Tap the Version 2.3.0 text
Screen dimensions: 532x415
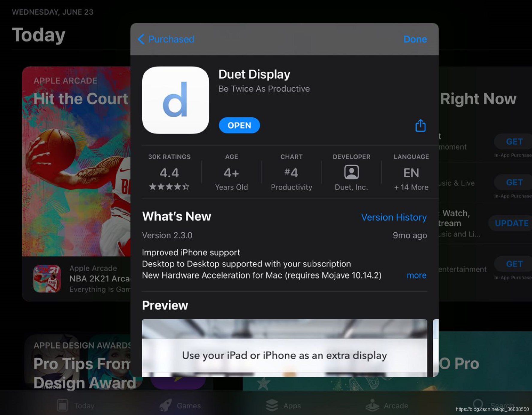point(167,235)
